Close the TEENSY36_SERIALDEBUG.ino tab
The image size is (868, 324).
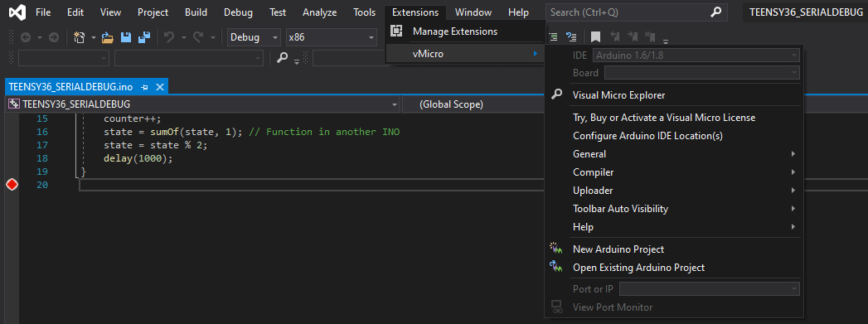click(x=159, y=87)
